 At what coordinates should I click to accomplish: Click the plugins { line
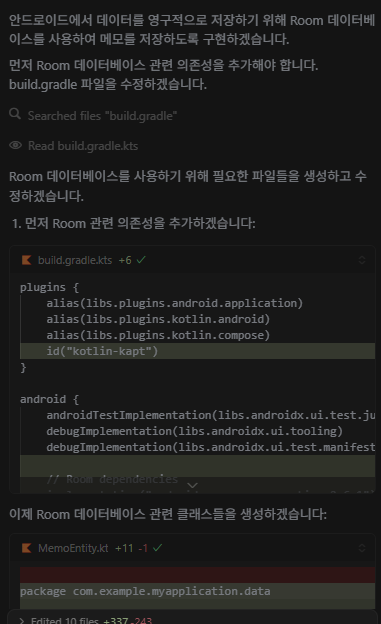[x=49, y=287]
